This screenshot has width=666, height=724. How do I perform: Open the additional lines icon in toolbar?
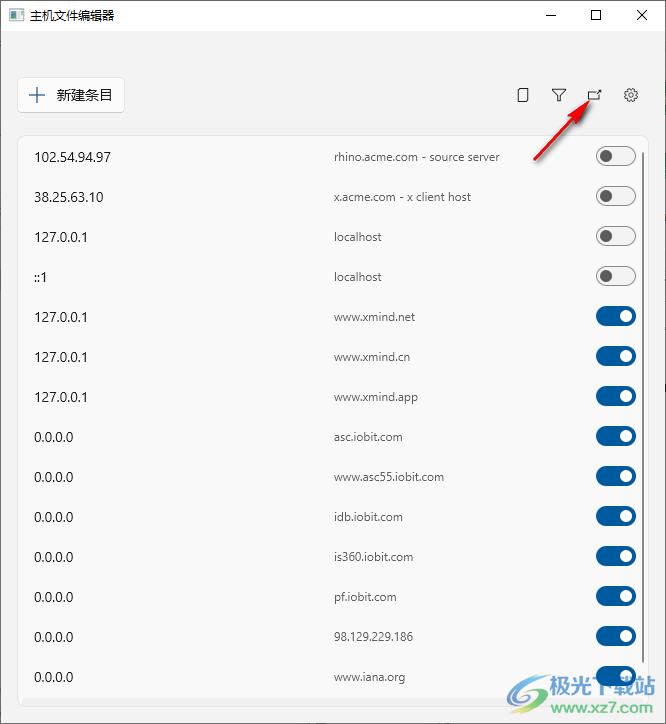523,95
